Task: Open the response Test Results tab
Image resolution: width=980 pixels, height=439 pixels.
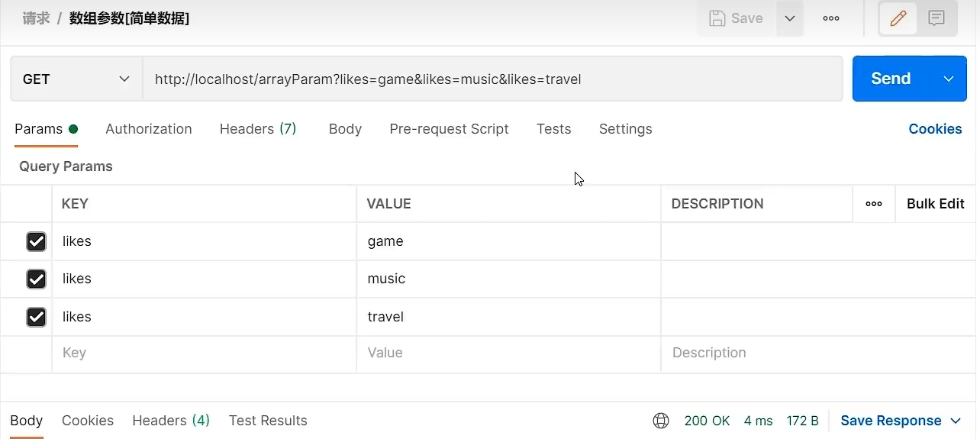Action: pyautogui.click(x=268, y=421)
